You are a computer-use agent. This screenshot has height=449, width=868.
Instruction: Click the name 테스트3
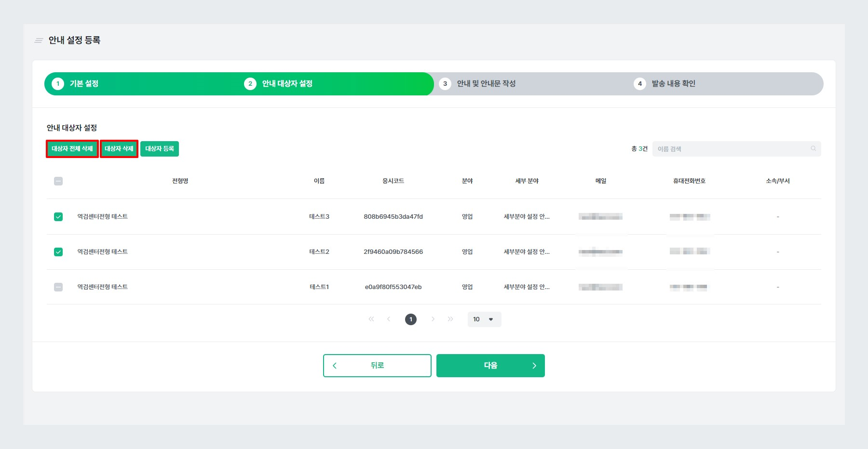coord(319,217)
